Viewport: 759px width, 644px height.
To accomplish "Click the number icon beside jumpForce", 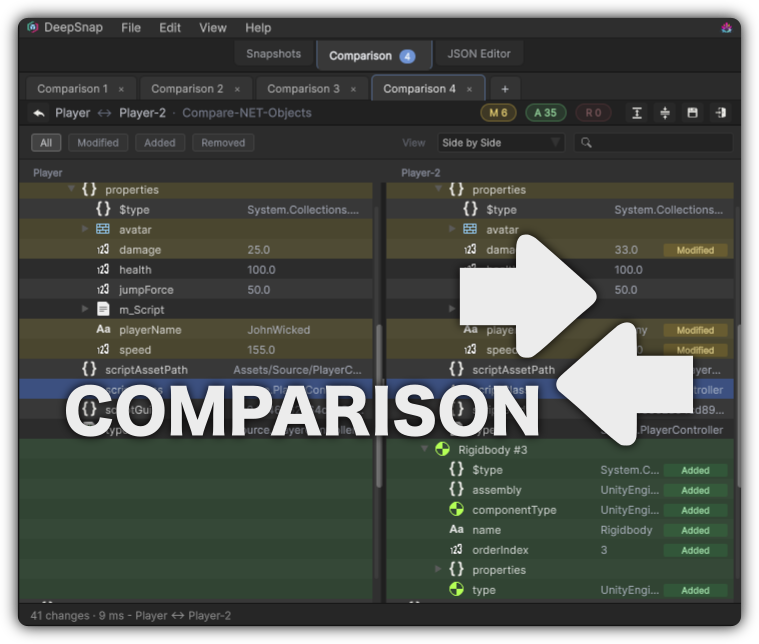I will pos(103,290).
